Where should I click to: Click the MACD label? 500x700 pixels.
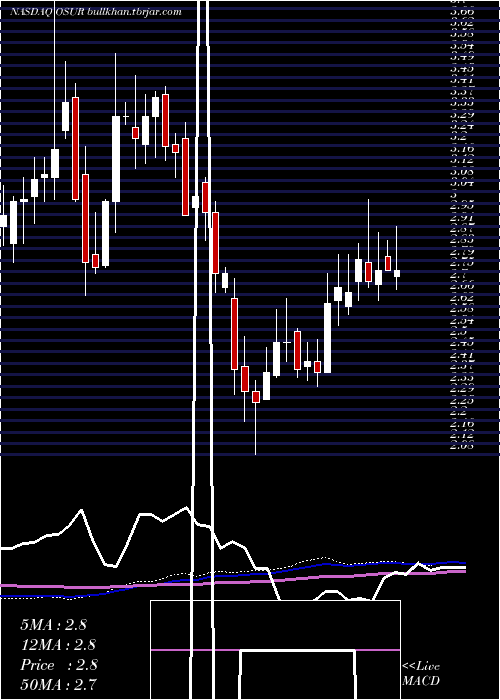tap(421, 681)
